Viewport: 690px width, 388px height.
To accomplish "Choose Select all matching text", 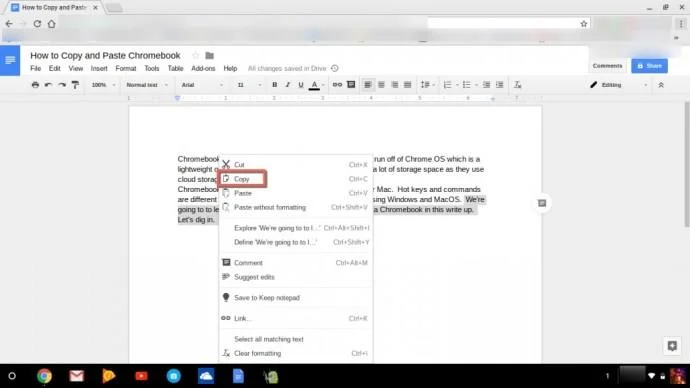I will pos(295,339).
